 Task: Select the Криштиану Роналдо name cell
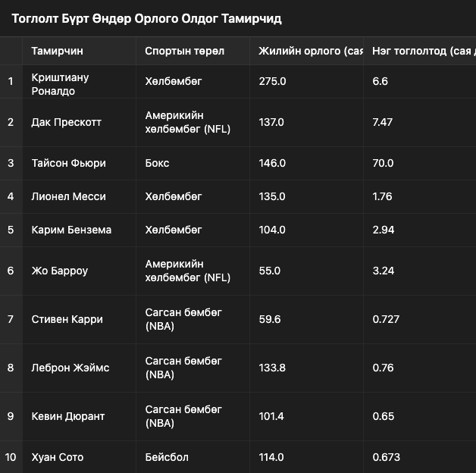pos(80,81)
